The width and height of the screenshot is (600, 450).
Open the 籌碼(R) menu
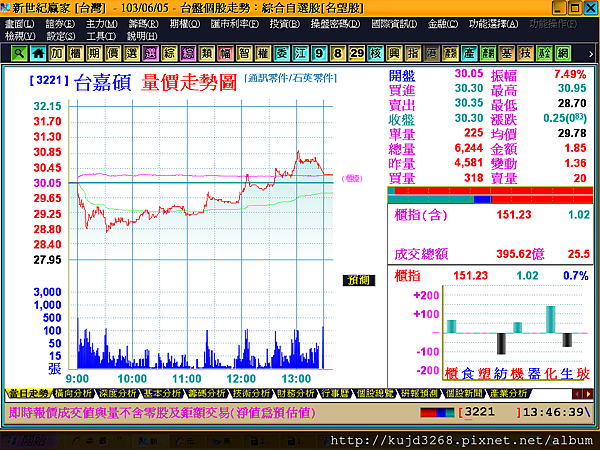143,24
